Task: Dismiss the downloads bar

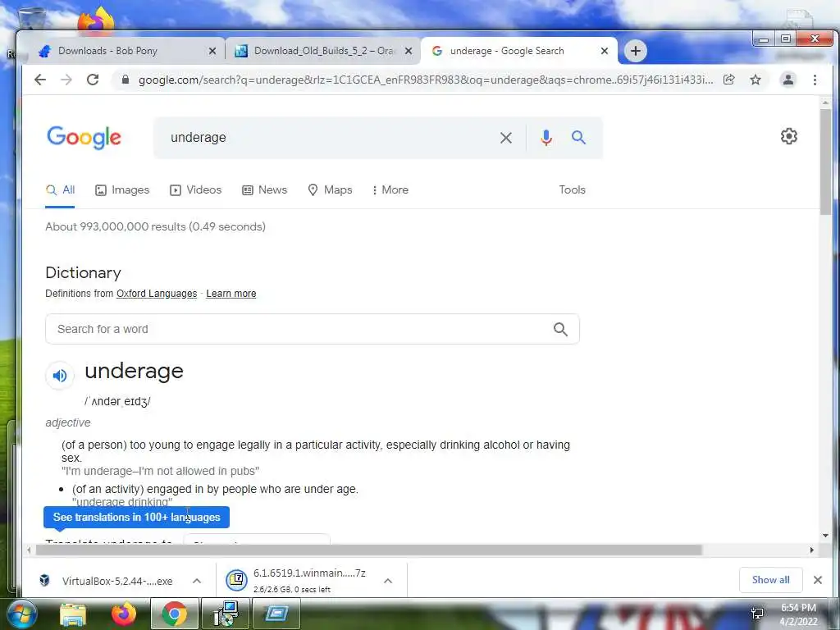Action: click(818, 580)
